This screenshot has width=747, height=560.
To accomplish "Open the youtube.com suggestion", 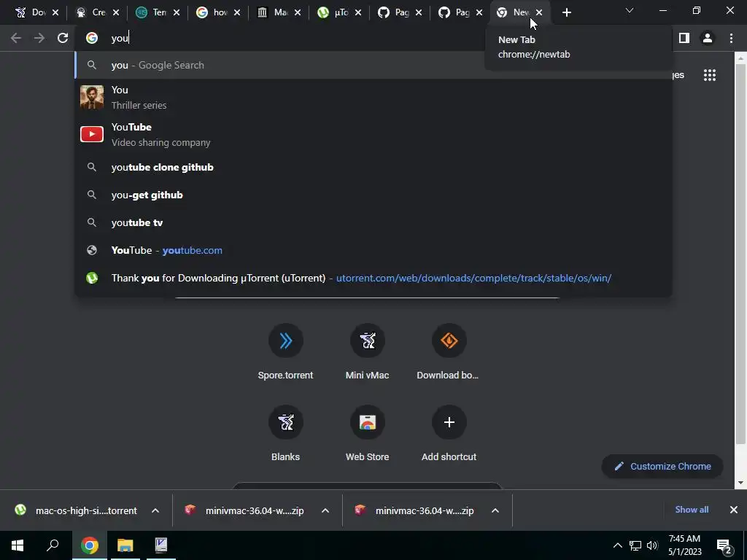I will (x=373, y=250).
